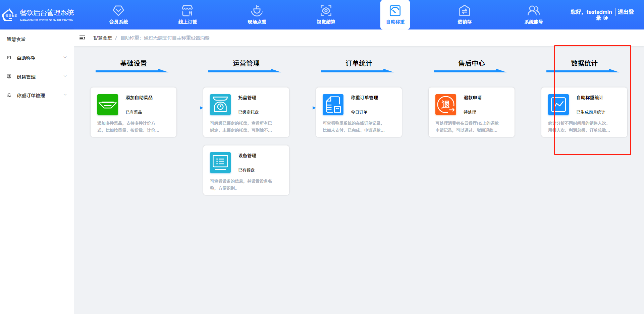Open the 会员系统 member system module
The height and width of the screenshot is (314, 644).
pyautogui.click(x=118, y=15)
